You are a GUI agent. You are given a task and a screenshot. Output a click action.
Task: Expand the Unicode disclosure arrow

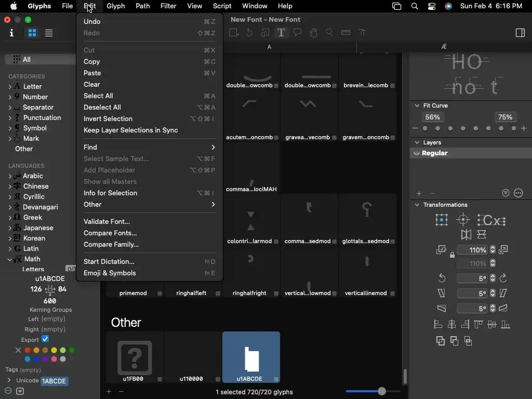click(9, 380)
